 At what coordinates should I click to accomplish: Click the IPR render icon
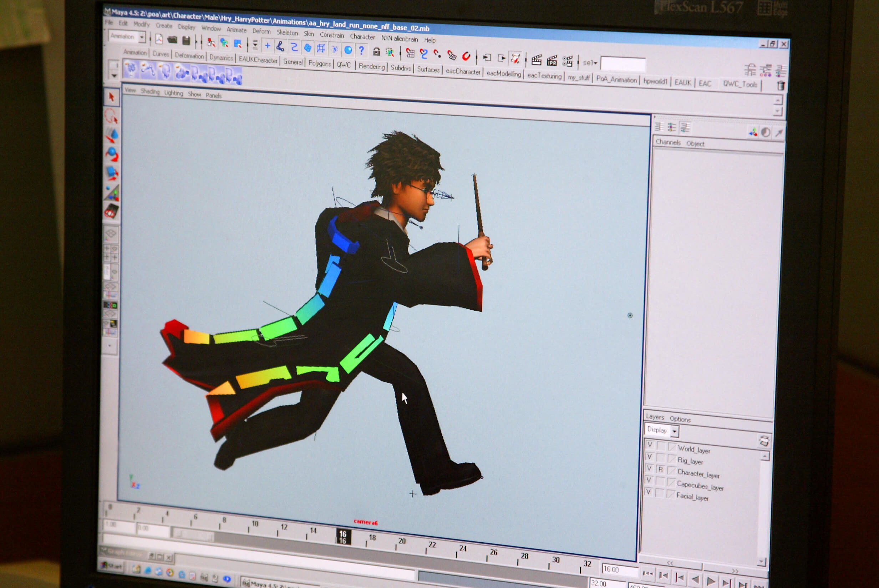point(552,61)
